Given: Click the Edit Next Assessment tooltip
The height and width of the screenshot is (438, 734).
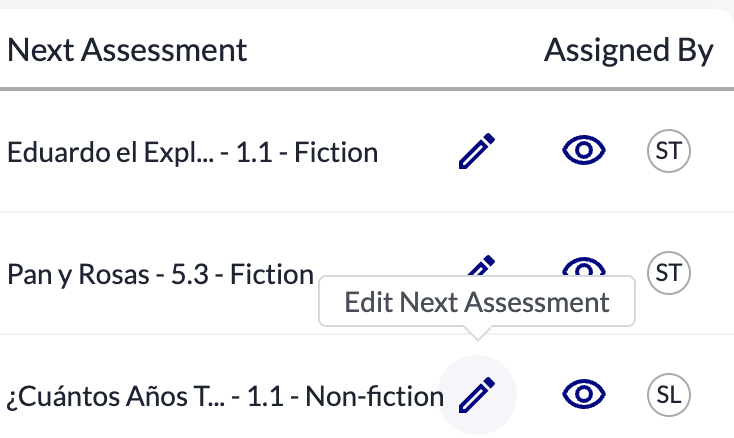Looking at the screenshot, I should coord(477,303).
